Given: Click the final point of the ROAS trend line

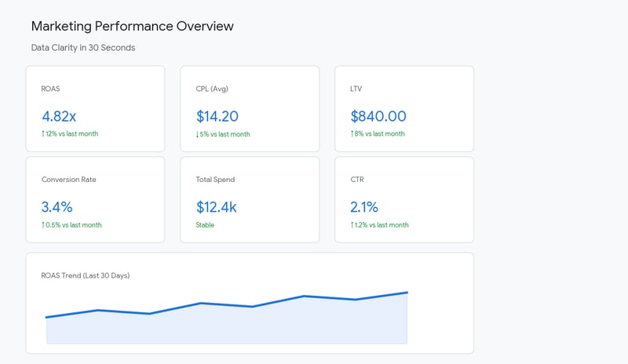Looking at the screenshot, I should [407, 293].
